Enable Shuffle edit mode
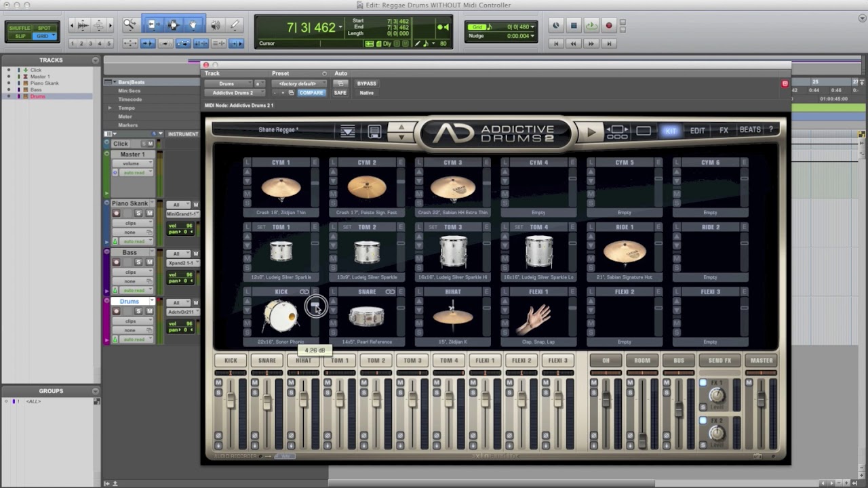 pyautogui.click(x=20, y=28)
